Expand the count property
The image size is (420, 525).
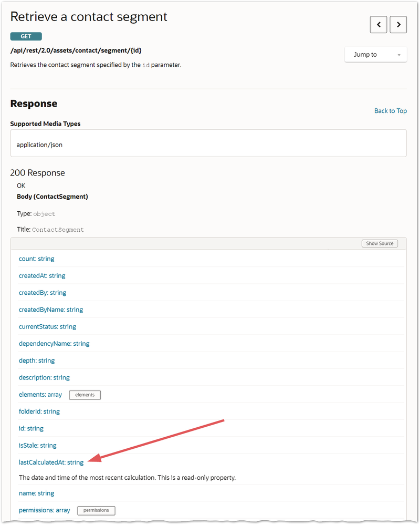pos(36,259)
